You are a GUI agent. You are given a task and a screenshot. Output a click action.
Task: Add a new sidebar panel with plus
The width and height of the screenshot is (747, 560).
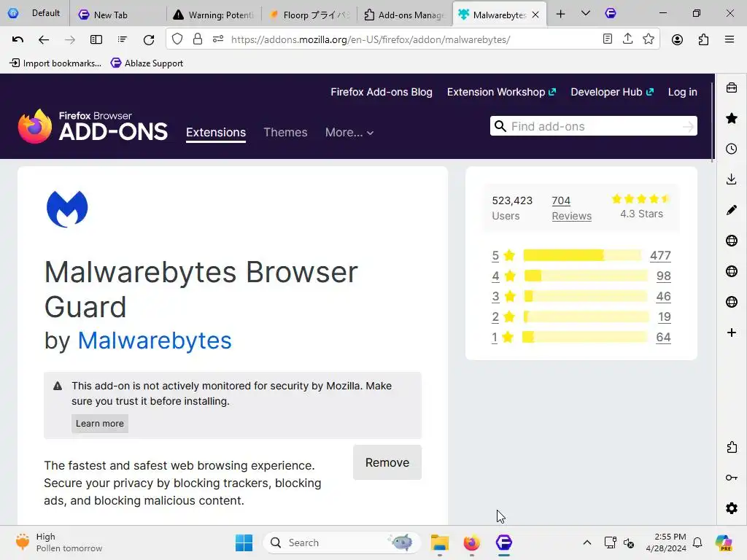pyautogui.click(x=732, y=332)
